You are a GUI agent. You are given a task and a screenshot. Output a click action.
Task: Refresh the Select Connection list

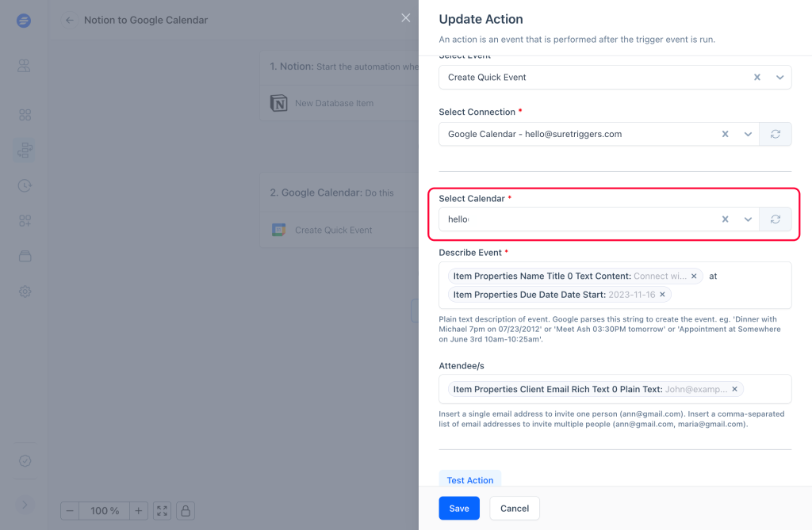776,134
